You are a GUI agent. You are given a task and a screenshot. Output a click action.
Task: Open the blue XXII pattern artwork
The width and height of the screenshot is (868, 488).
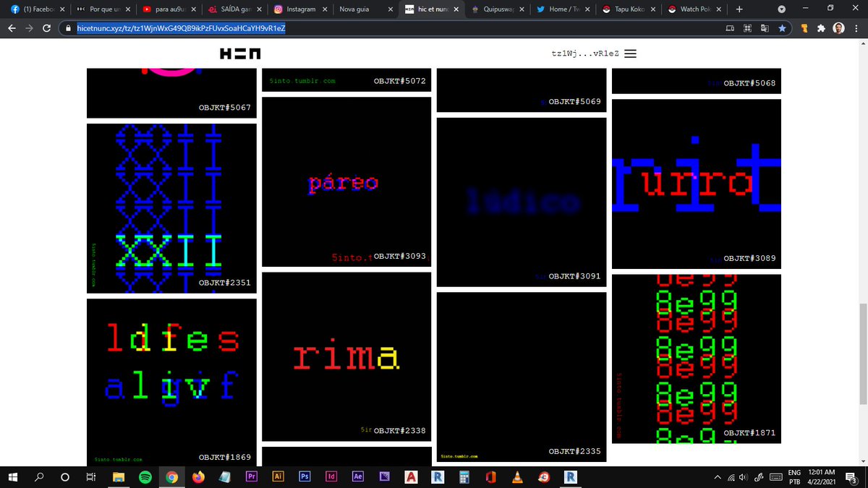click(x=171, y=208)
